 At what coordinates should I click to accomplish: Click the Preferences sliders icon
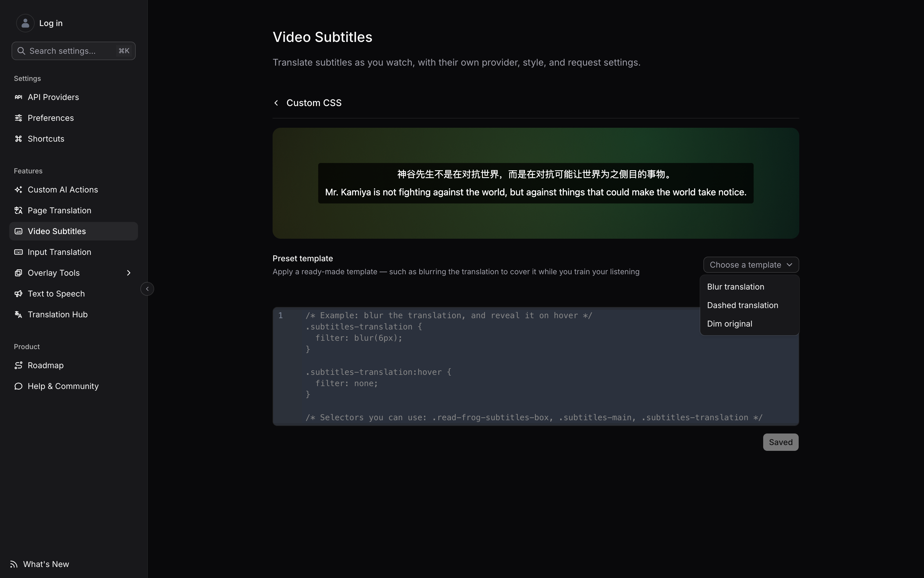point(18,118)
